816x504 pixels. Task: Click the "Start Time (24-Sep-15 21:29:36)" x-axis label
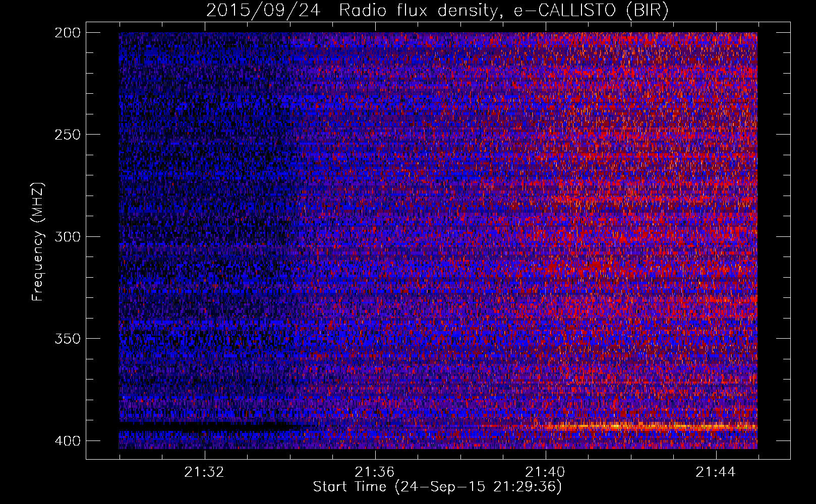[437, 487]
